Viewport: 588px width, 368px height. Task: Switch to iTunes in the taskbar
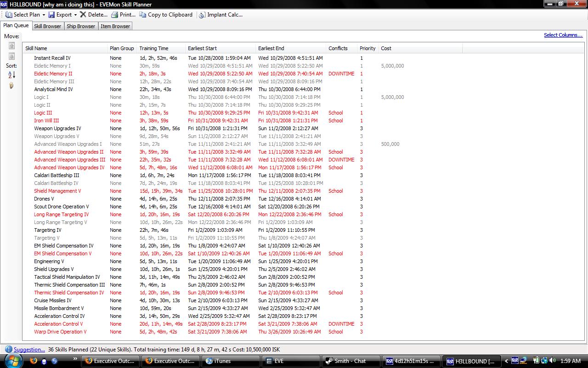231,361
